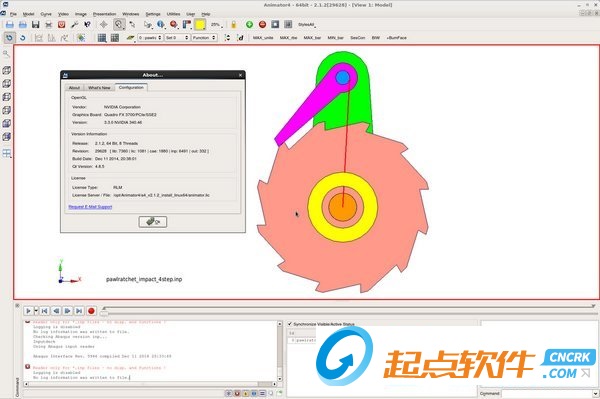Click the magnifier icon in left sidebar
This screenshot has height=399, width=600.
pos(6,54)
